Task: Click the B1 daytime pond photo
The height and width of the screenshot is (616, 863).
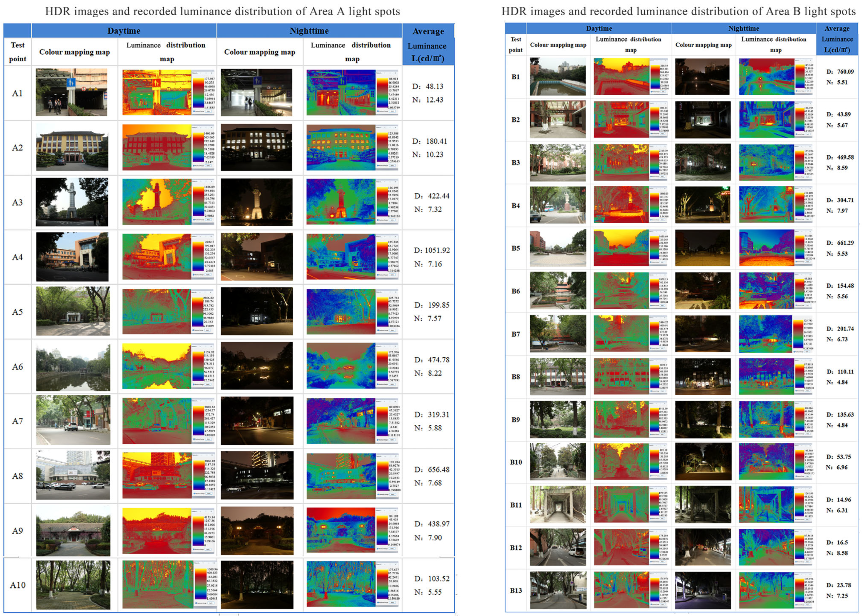Action: click(x=557, y=77)
